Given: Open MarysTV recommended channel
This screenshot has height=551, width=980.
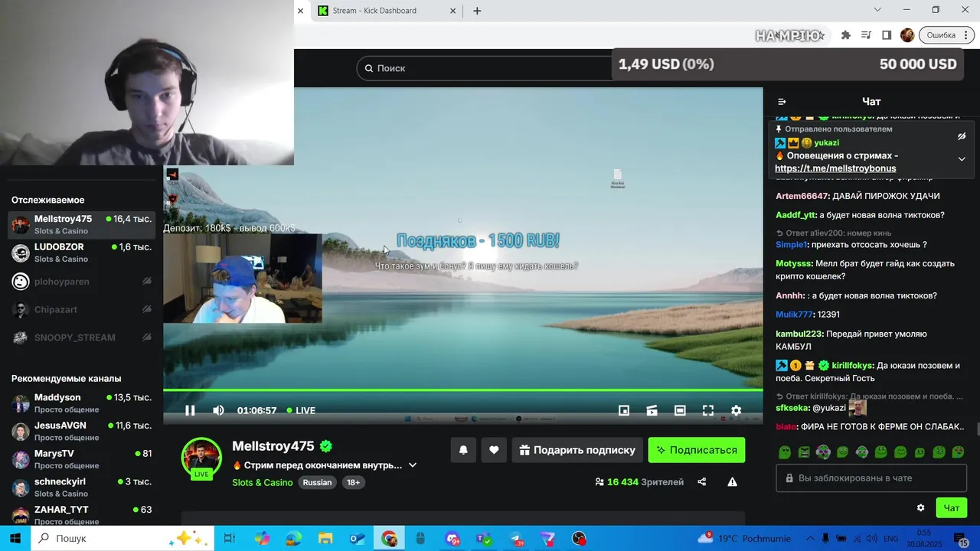Looking at the screenshot, I should pos(81,459).
